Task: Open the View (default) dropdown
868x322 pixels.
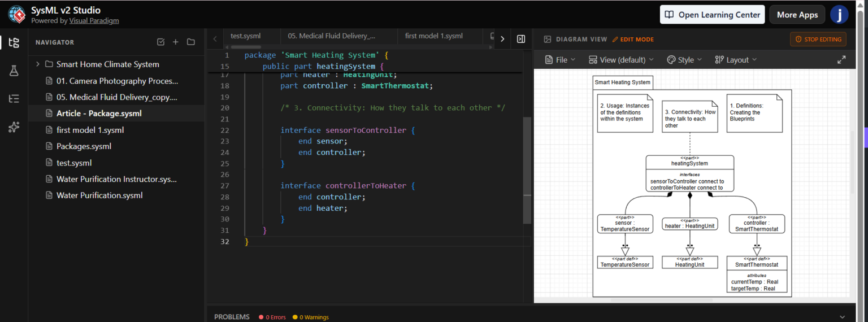Action: (621, 59)
